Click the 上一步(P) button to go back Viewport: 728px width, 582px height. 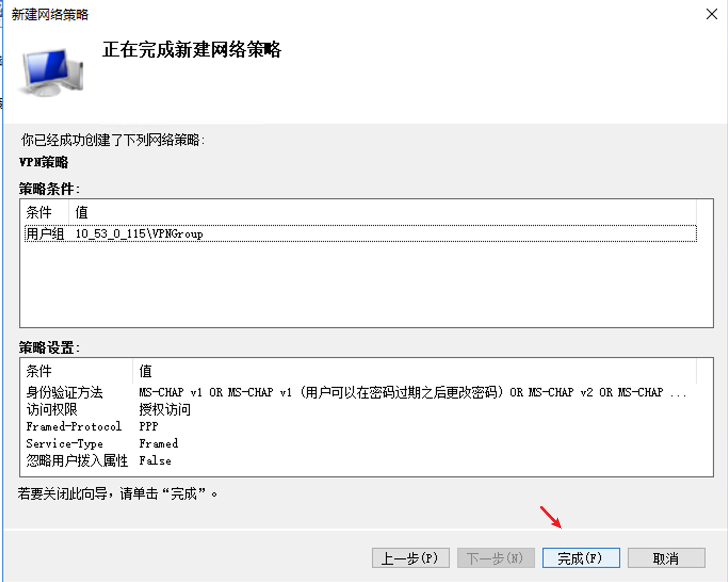point(410,558)
